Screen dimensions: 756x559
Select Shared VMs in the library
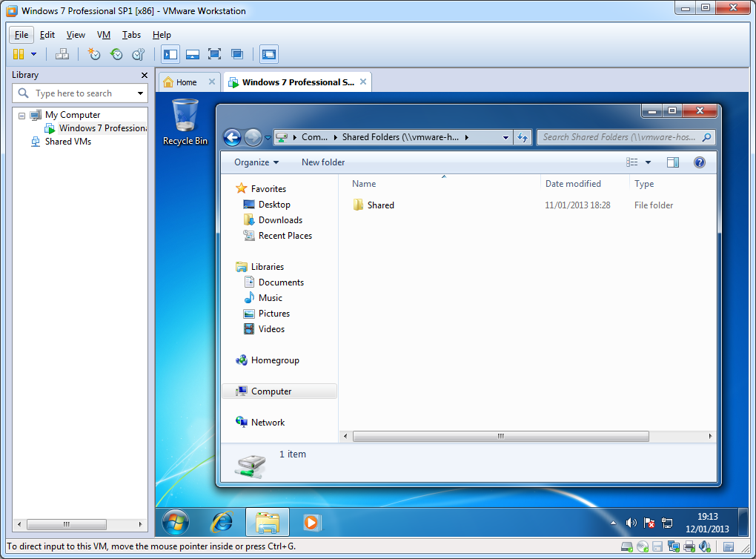tap(67, 142)
